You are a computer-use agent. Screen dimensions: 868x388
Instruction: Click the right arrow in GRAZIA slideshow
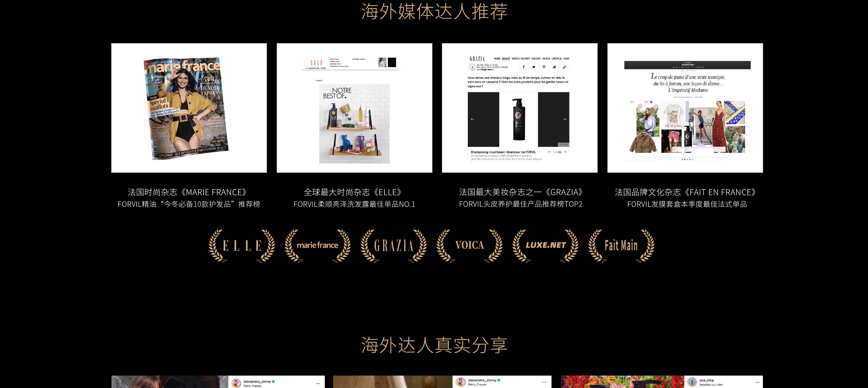click(565, 119)
